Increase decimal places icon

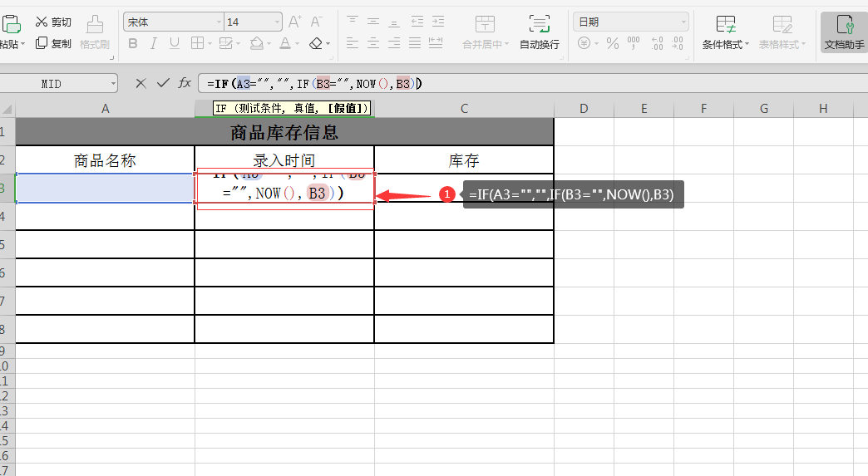(657, 43)
